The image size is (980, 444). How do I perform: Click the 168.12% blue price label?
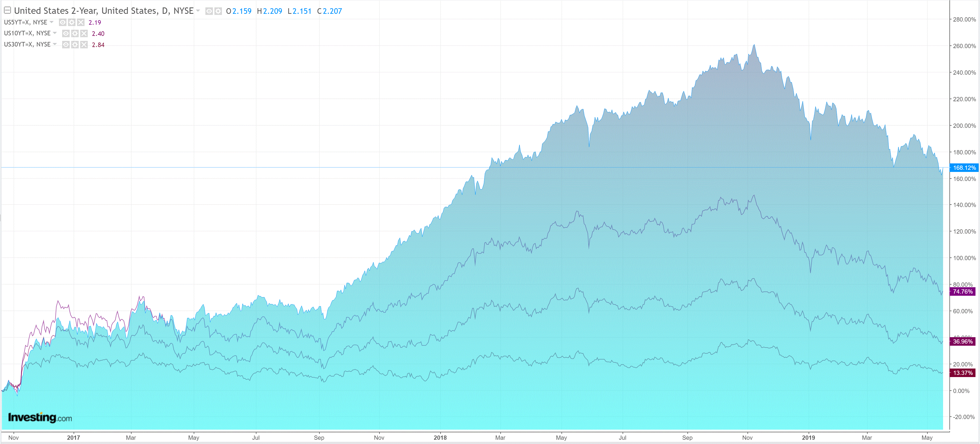(964, 168)
